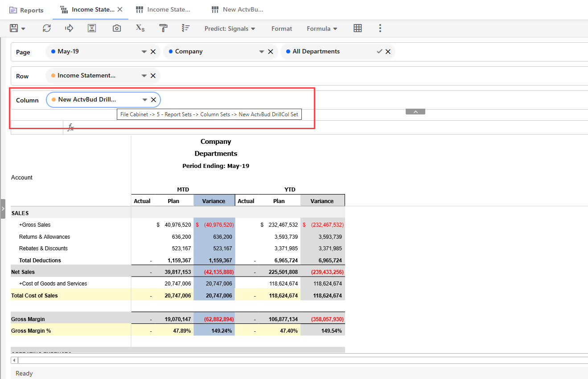
Task: Click the Excel export box icon
Action: tap(92, 28)
